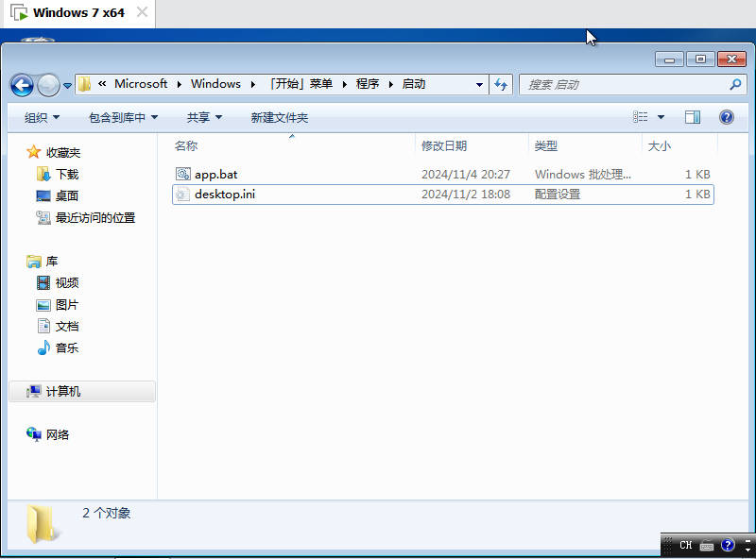Image resolution: width=756 pixels, height=559 pixels.
Task: Select the app.bat file name
Action: 216,175
